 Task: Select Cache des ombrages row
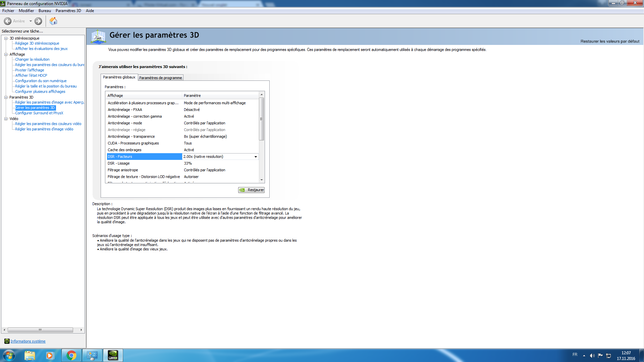[x=183, y=150]
